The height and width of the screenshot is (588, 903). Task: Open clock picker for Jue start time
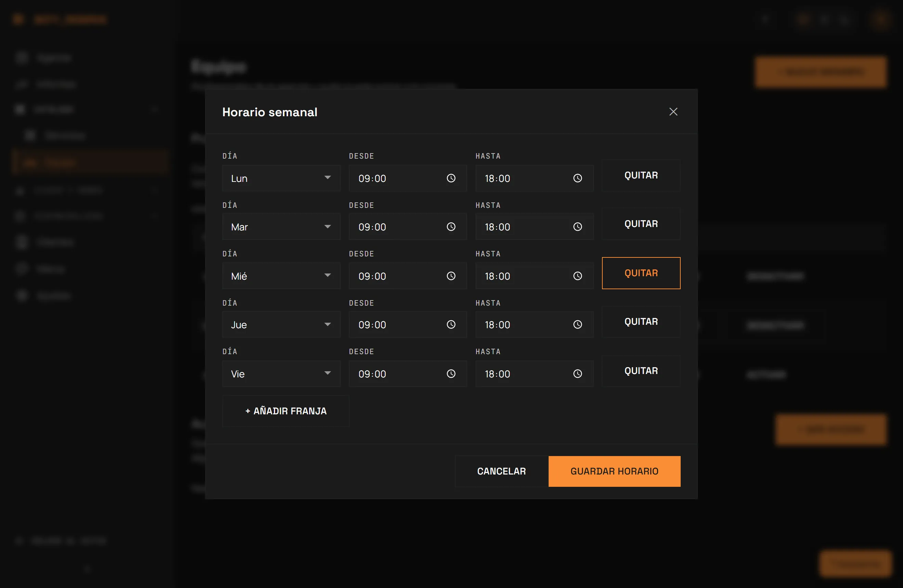pos(451,324)
